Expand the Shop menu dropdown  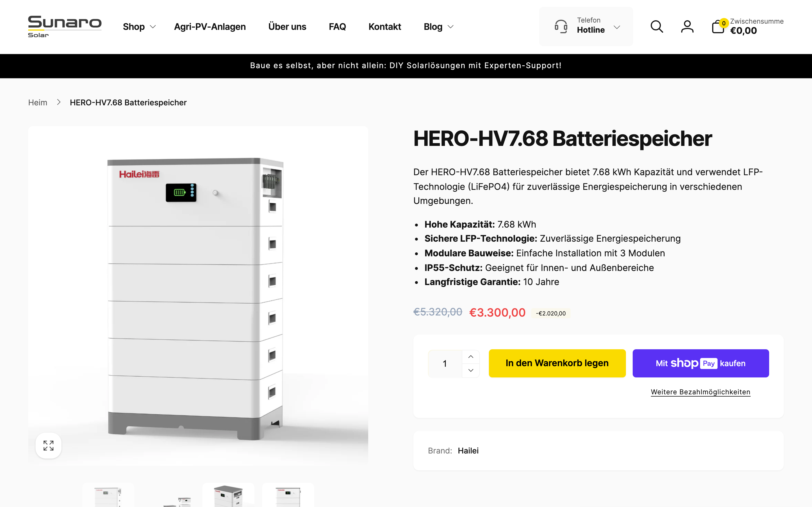pyautogui.click(x=139, y=26)
